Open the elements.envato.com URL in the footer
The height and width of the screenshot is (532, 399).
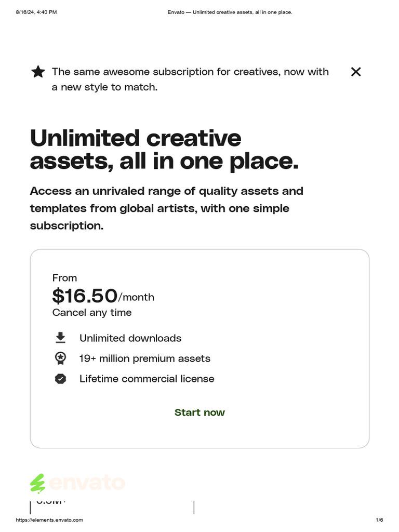point(49,520)
